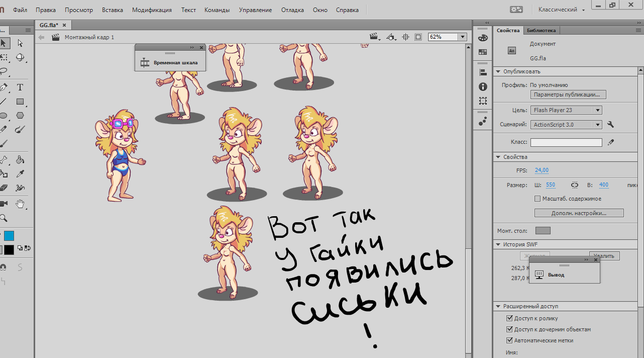Click the swap colors icon
Image resolution: width=644 pixels, height=358 pixels.
tap(27, 248)
